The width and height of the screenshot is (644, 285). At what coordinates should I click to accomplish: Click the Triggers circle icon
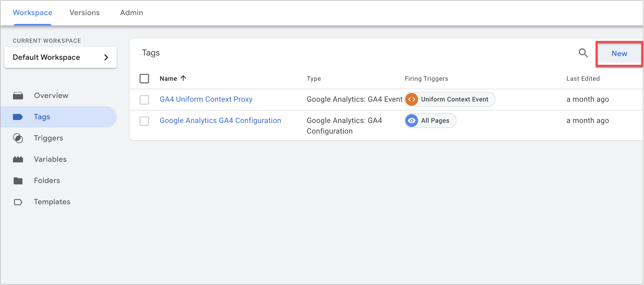click(18, 138)
